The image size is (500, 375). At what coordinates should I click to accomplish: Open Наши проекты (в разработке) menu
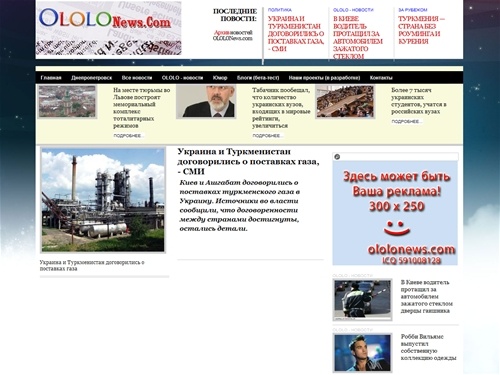click(324, 78)
